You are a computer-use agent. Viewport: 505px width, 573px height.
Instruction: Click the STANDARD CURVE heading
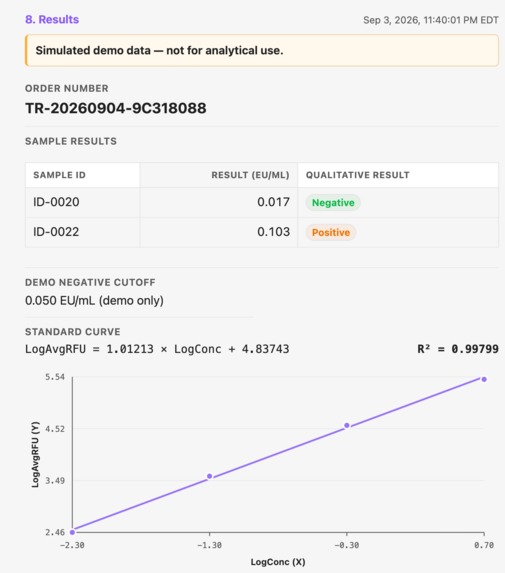(73, 332)
